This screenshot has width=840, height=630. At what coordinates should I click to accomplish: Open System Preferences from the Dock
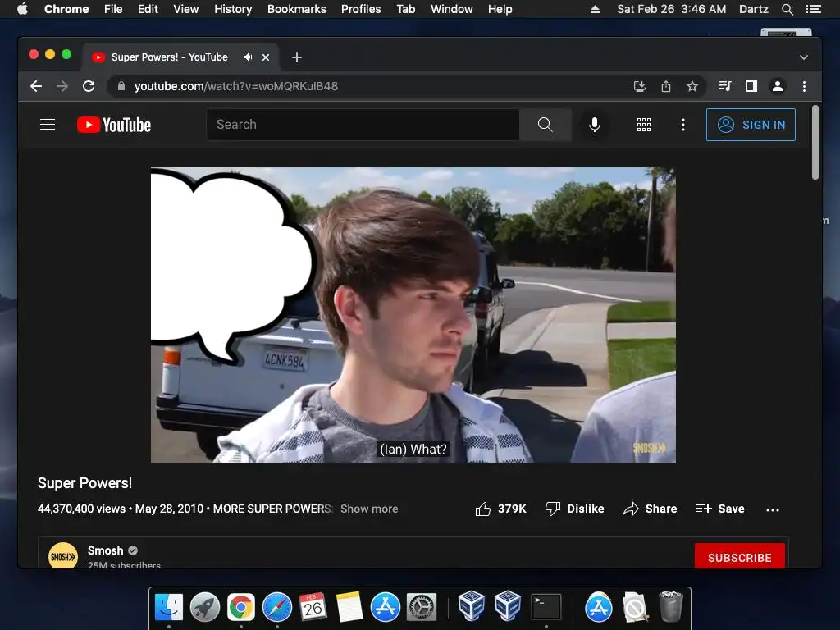tap(422, 607)
